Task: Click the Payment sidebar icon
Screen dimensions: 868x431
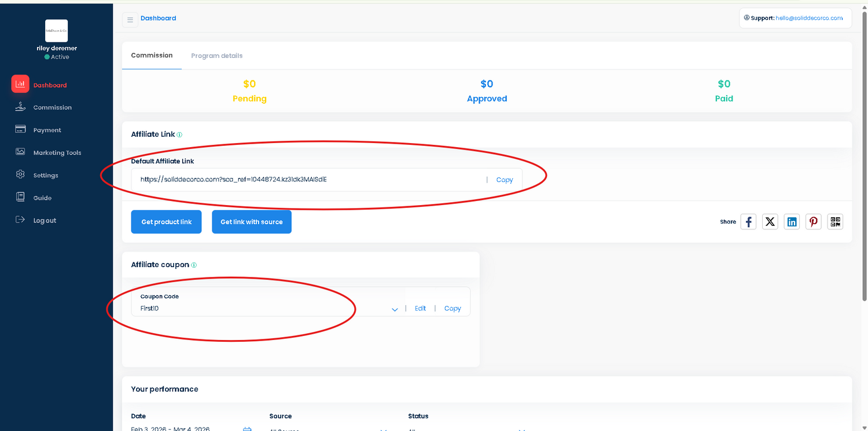Action: coord(20,129)
